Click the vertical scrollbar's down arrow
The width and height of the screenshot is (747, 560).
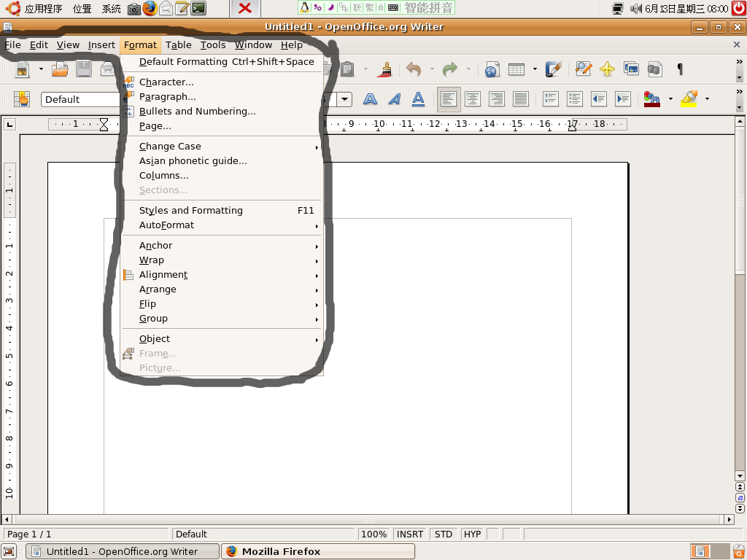click(x=740, y=475)
